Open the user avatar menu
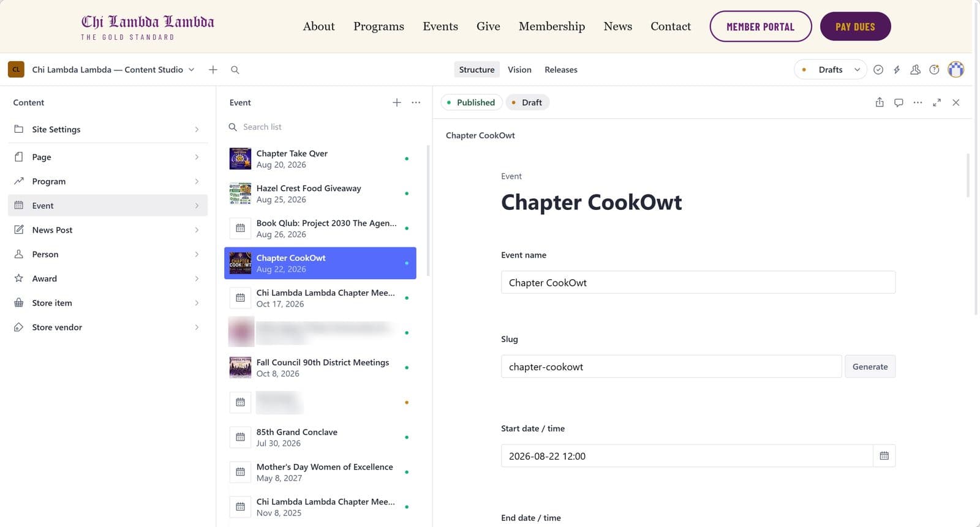The width and height of the screenshot is (980, 527). (x=956, y=70)
